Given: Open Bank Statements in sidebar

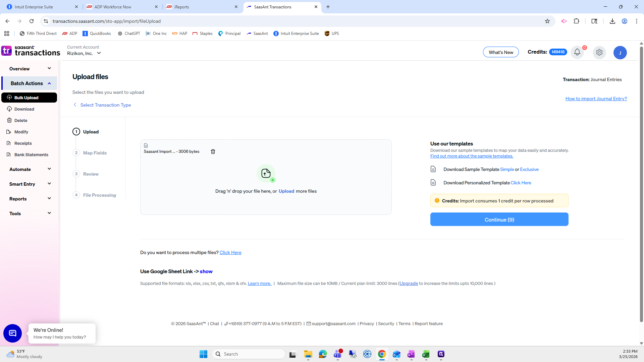Looking at the screenshot, I should tap(31, 155).
